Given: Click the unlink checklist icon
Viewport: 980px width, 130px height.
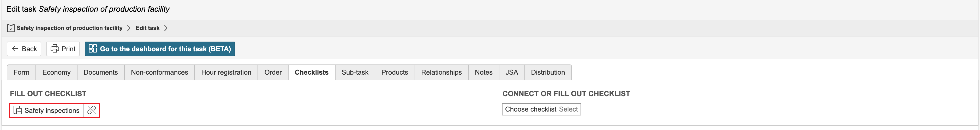Looking at the screenshot, I should (91, 110).
